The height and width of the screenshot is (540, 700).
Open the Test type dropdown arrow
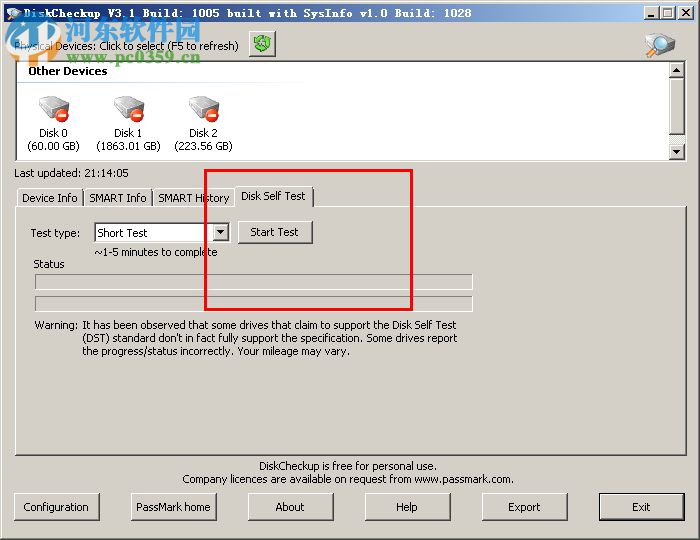221,232
